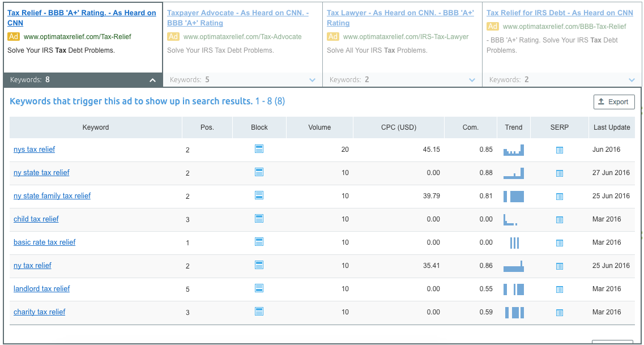Open the nys tax relief keyword link
This screenshot has width=644, height=345.
pyautogui.click(x=34, y=149)
